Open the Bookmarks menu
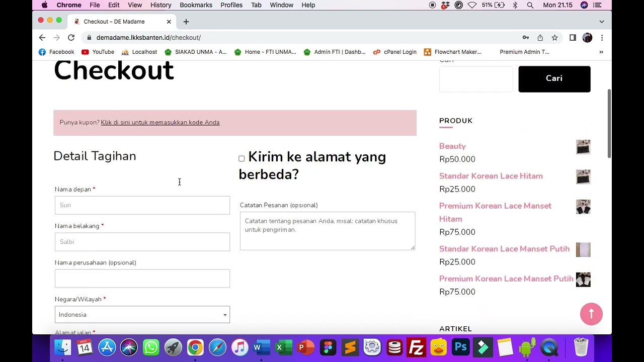 tap(196, 5)
